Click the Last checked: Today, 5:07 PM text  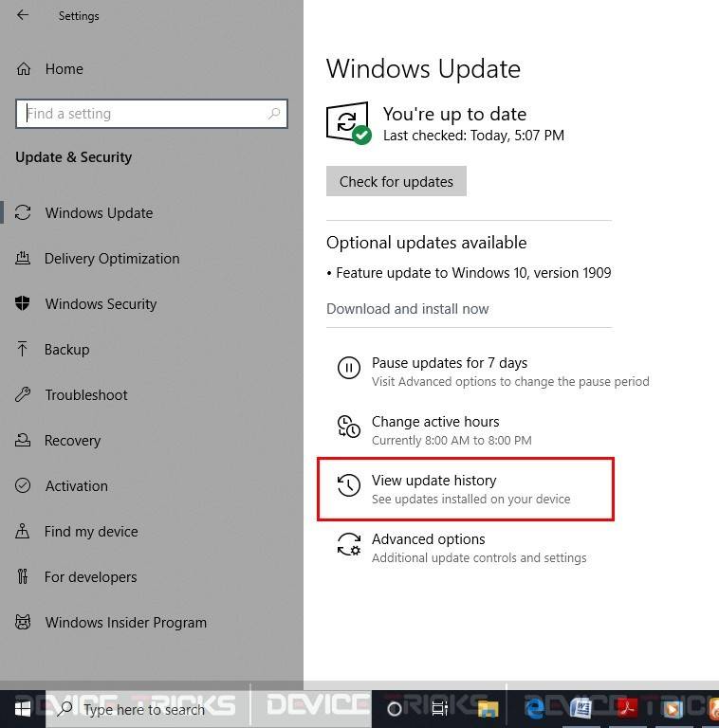pyautogui.click(x=473, y=136)
